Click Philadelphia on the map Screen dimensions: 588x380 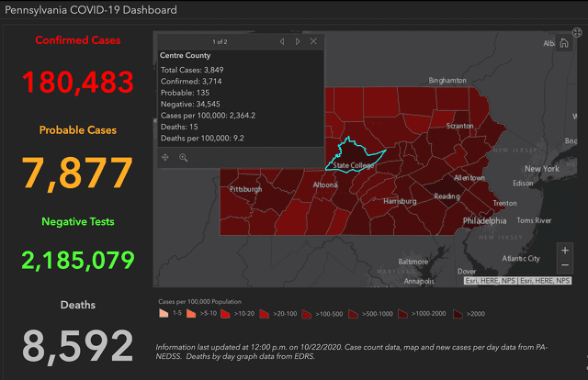coord(484,220)
